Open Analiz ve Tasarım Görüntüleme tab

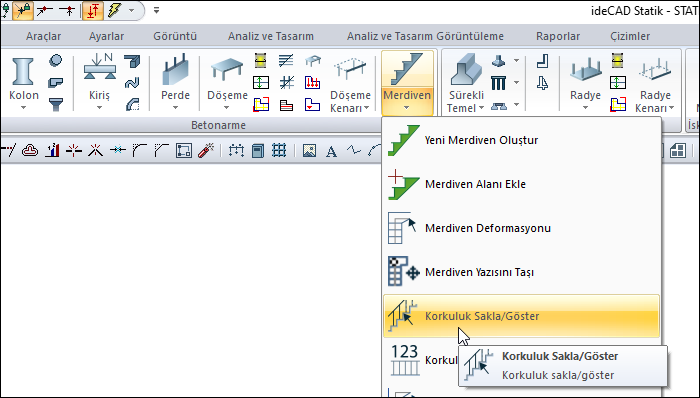click(425, 36)
